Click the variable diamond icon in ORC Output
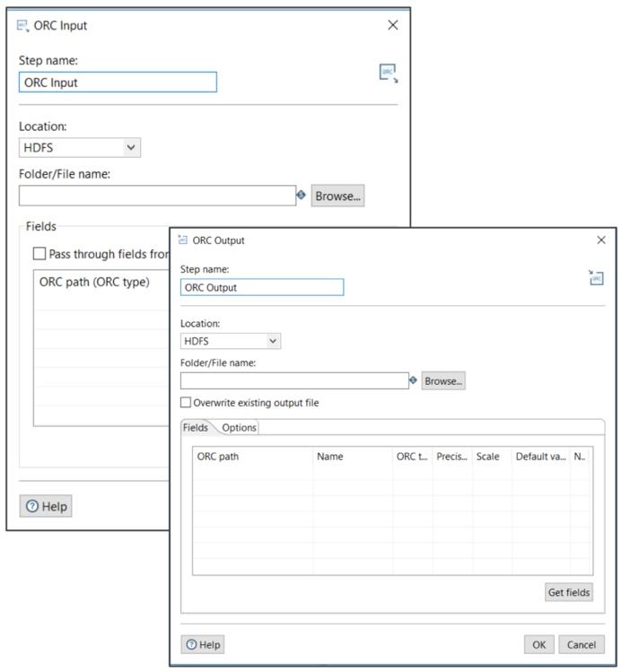Screen dimensions: 622x672 coord(413,380)
